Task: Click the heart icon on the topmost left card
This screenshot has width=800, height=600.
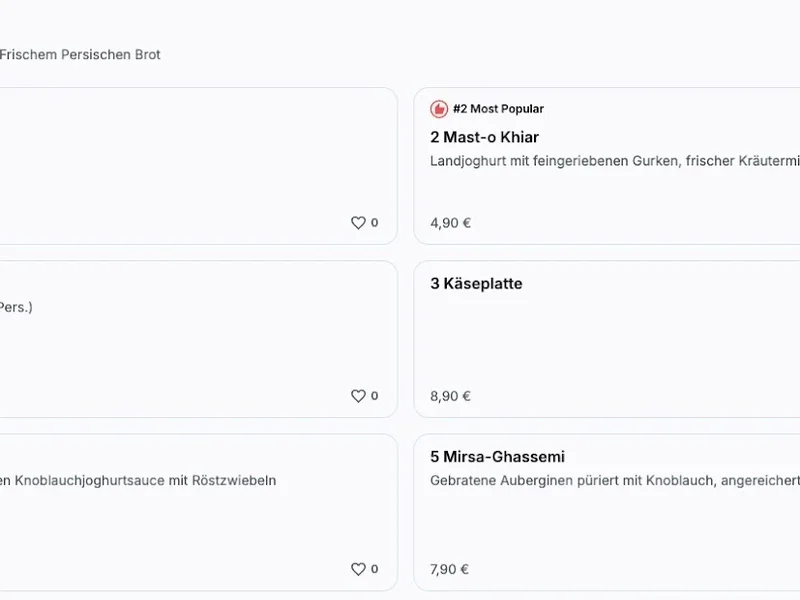Action: (358, 223)
